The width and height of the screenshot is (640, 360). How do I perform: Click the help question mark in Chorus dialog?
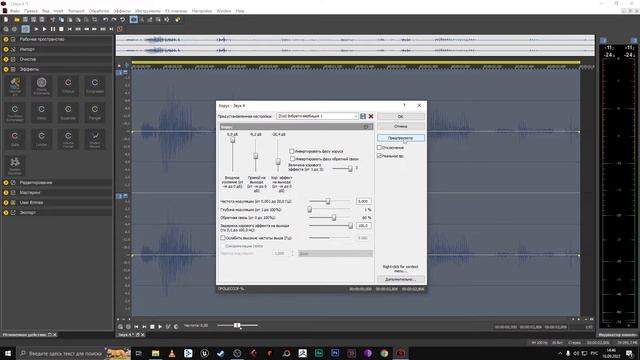coord(404,105)
